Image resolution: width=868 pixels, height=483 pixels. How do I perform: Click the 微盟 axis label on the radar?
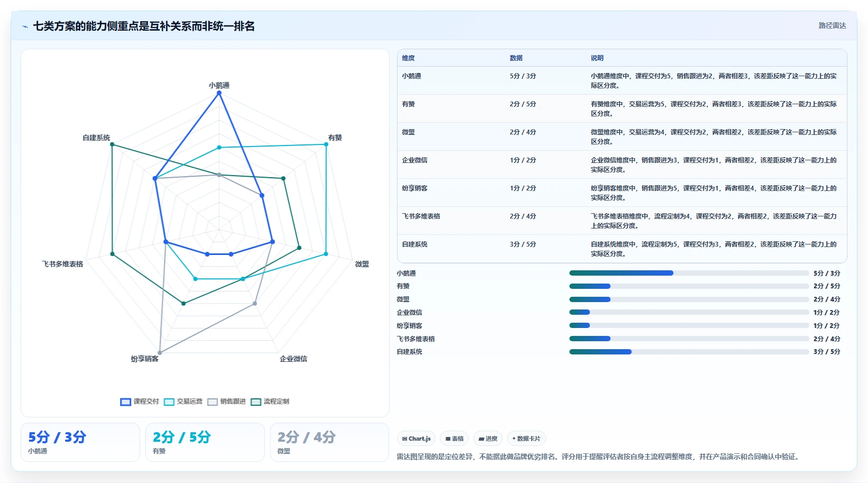[x=362, y=264]
